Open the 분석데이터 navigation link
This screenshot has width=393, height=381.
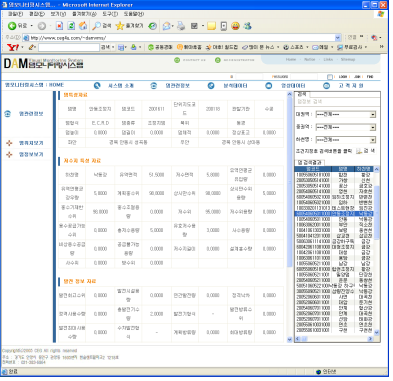[235, 86]
